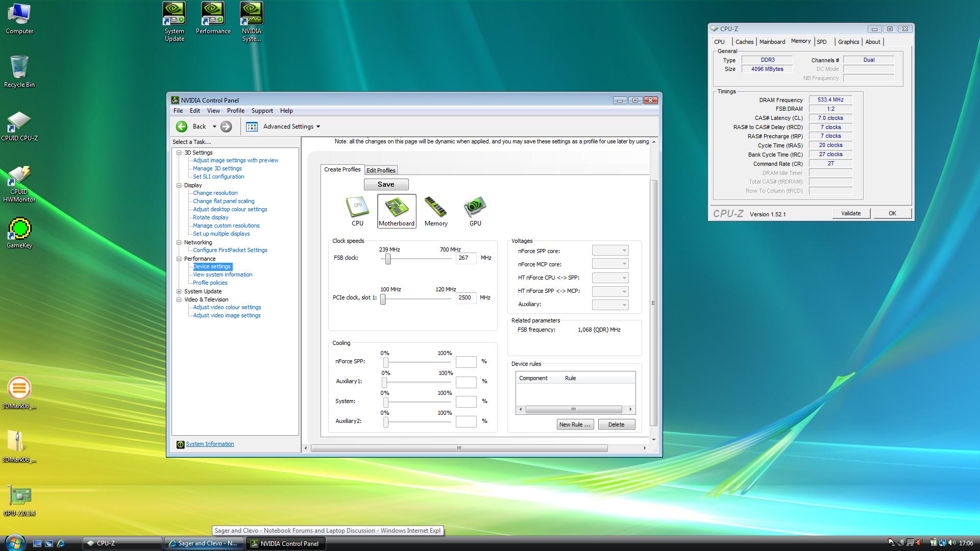Open the Auxiliary voltage dropdown

pos(610,305)
